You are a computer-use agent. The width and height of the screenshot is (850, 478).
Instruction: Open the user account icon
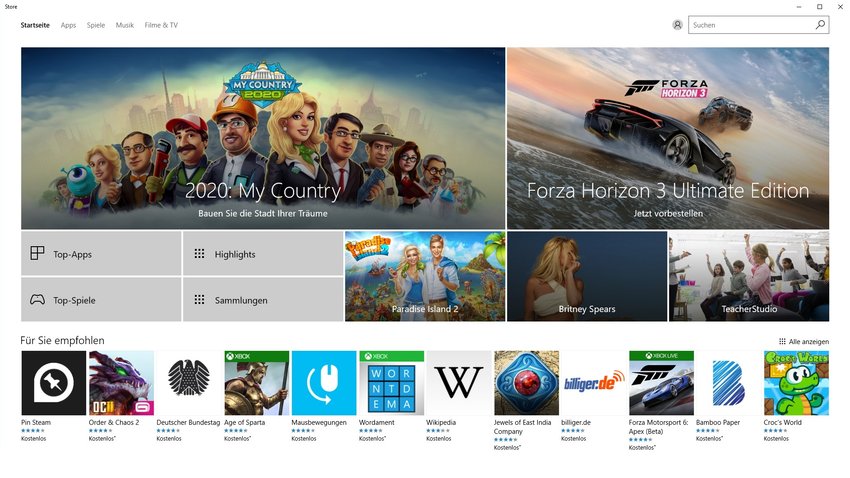pyautogui.click(x=677, y=25)
